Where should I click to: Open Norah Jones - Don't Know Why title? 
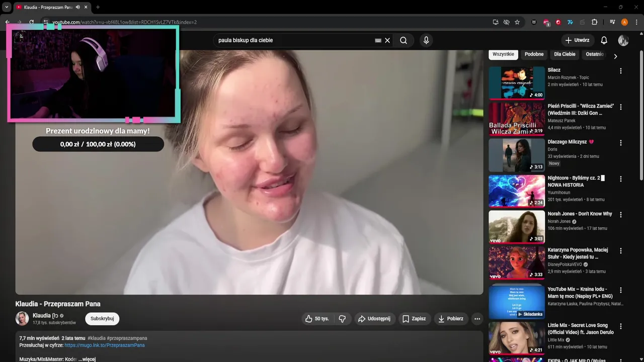[x=580, y=214]
